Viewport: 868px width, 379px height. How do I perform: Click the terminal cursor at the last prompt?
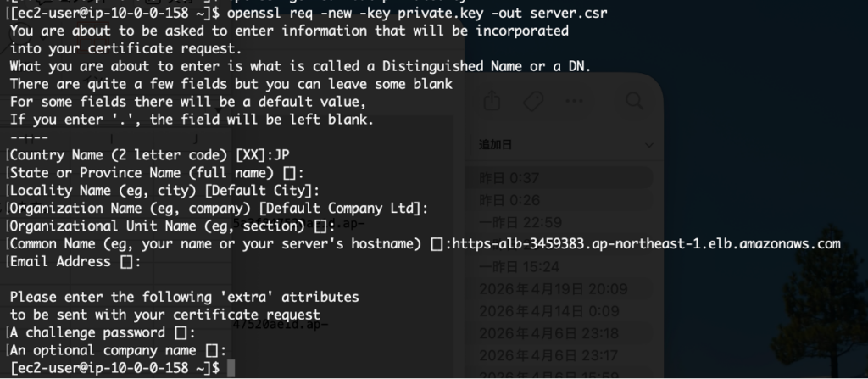click(231, 367)
